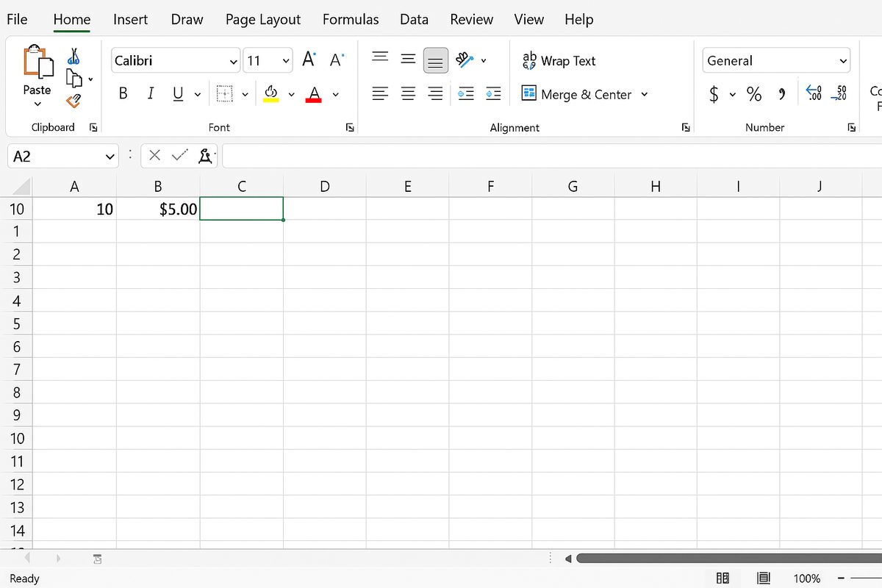Screen dimensions: 882x588
Task: Decrease the cell indent
Action: [x=466, y=93]
